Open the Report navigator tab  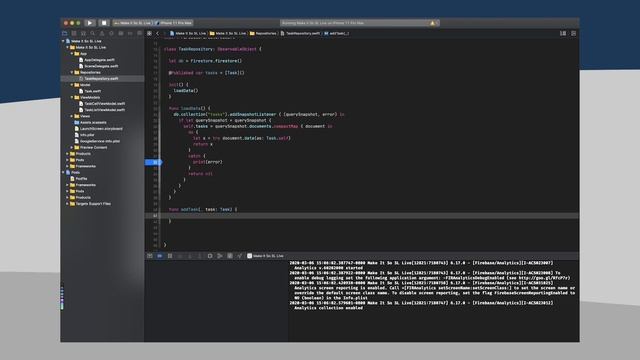pyautogui.click(x=140, y=33)
